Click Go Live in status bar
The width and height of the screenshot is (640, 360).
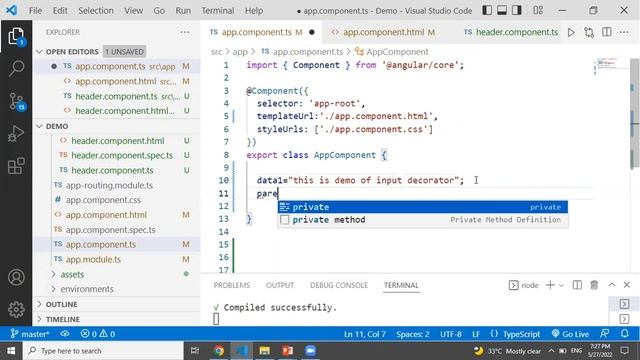570,334
